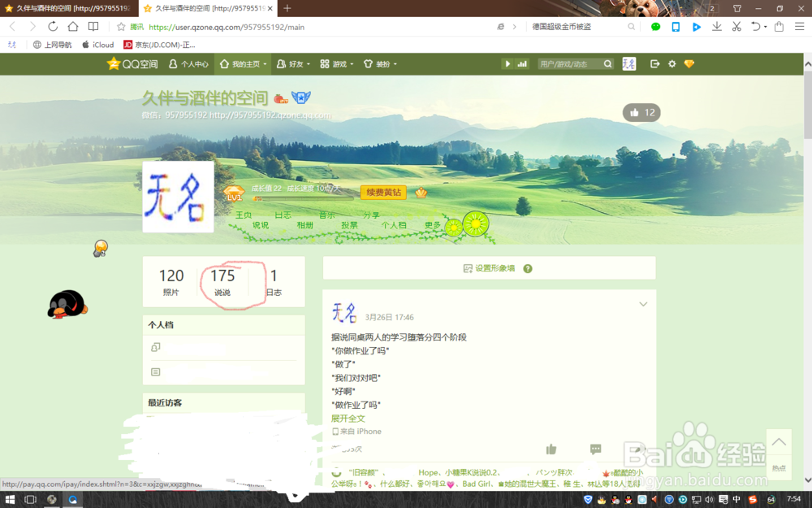Open the chevron on 无名's post
The height and width of the screenshot is (508, 812).
click(642, 303)
